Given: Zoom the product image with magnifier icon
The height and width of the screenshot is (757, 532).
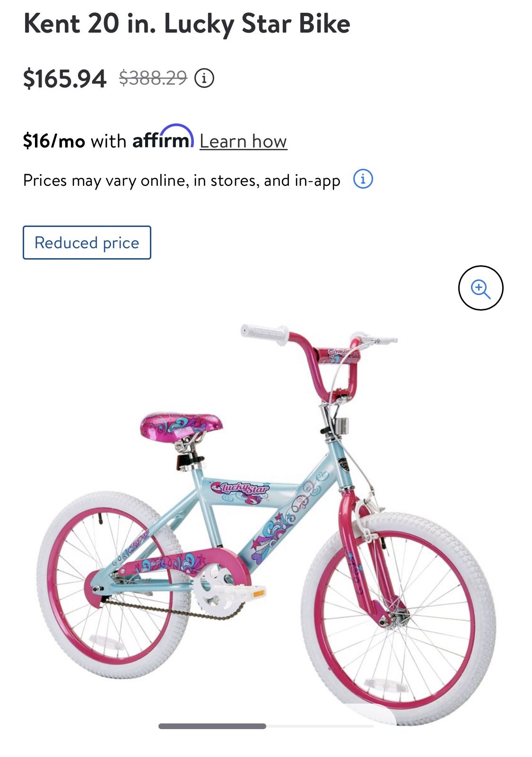Looking at the screenshot, I should (480, 288).
